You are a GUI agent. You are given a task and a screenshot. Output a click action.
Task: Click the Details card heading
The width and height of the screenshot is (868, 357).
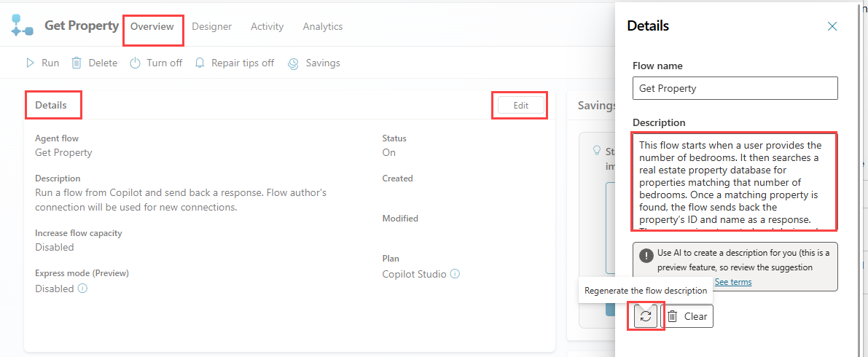(x=51, y=105)
